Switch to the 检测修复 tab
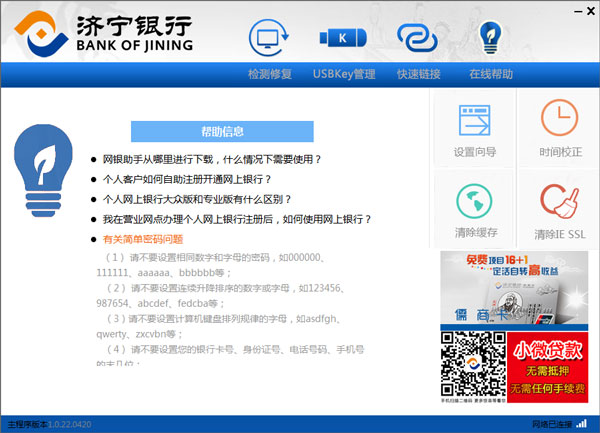The height and width of the screenshot is (433, 600). tap(270, 74)
